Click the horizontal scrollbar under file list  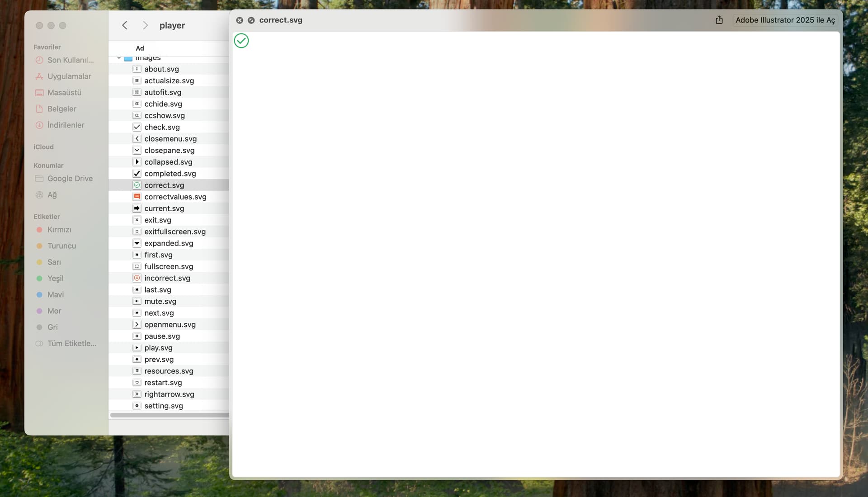(170, 415)
